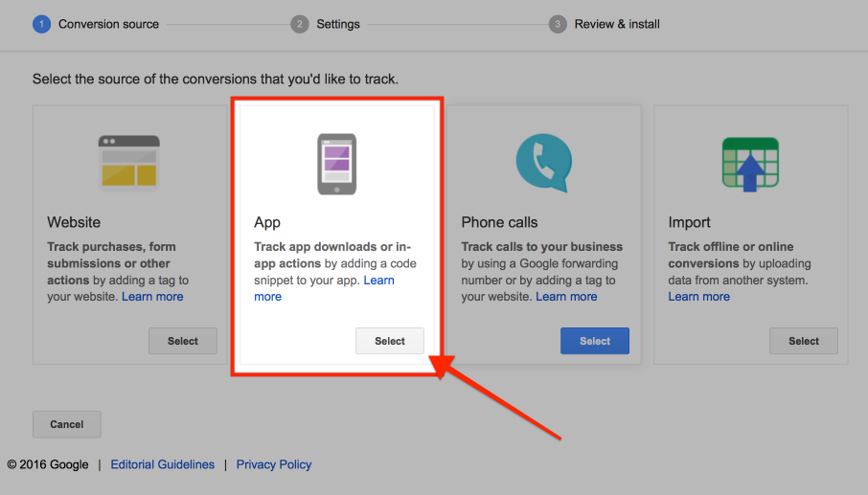The image size is (868, 495).
Task: Click the Import spreadsheet arrow icon
Action: click(749, 163)
